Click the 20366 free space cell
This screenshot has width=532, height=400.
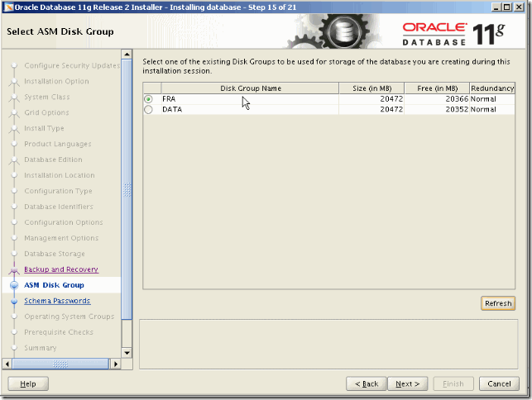[437, 99]
